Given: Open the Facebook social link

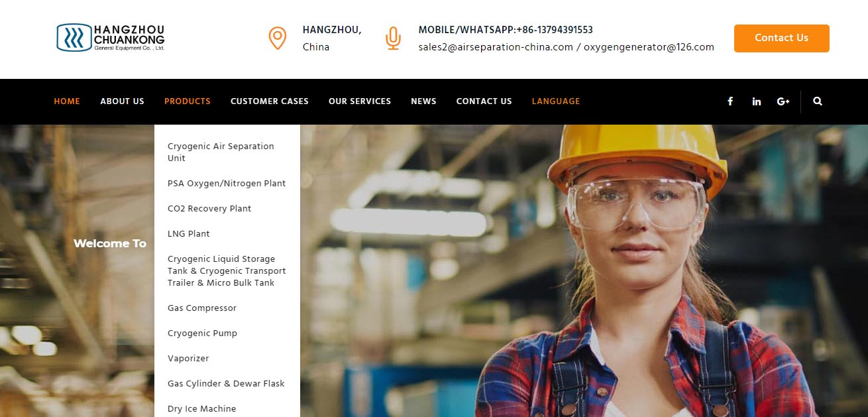Looking at the screenshot, I should 730,101.
